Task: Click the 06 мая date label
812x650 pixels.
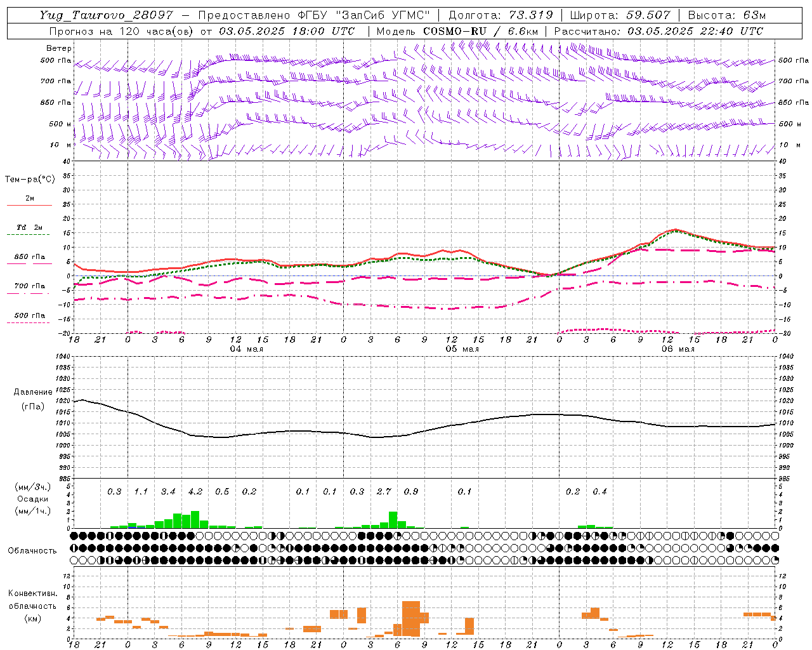Action: (x=678, y=349)
